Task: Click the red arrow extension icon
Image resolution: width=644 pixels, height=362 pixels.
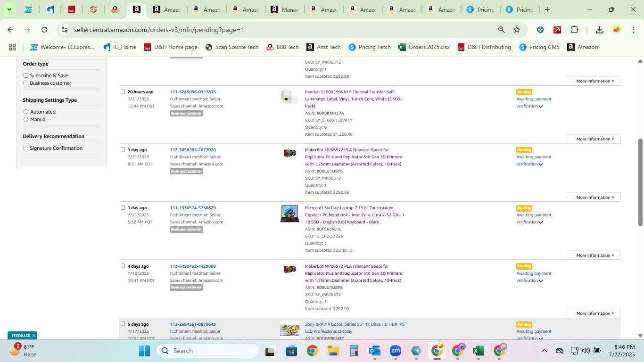Action: point(557,30)
